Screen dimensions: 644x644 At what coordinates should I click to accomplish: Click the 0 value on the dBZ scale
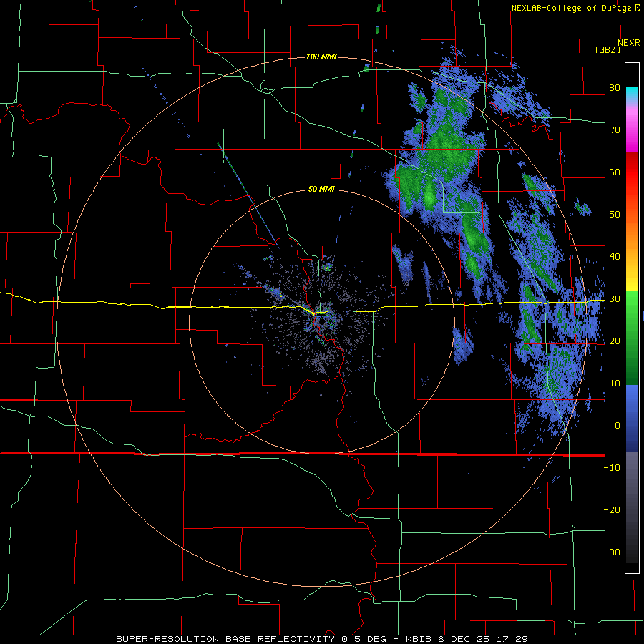(x=618, y=426)
